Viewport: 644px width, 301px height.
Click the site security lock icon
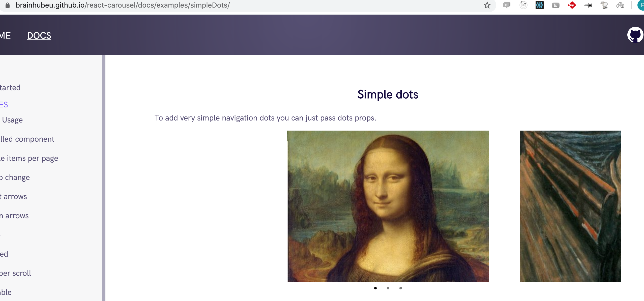click(x=8, y=5)
